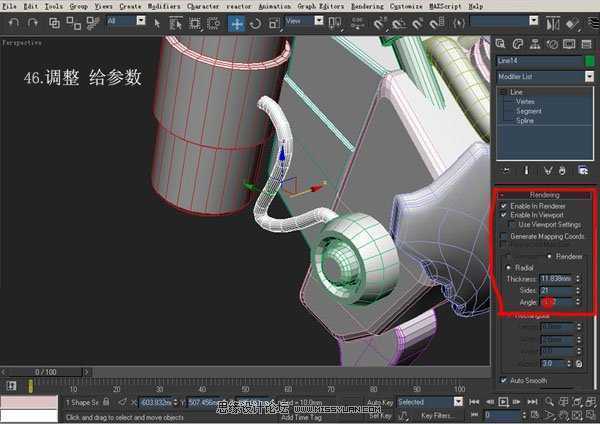Click the Mirror tool icon
The width and height of the screenshot is (600, 424).
click(x=553, y=24)
